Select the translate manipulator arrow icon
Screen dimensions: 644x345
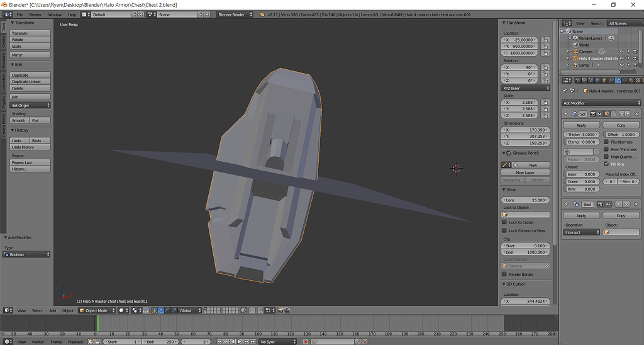[161, 310]
